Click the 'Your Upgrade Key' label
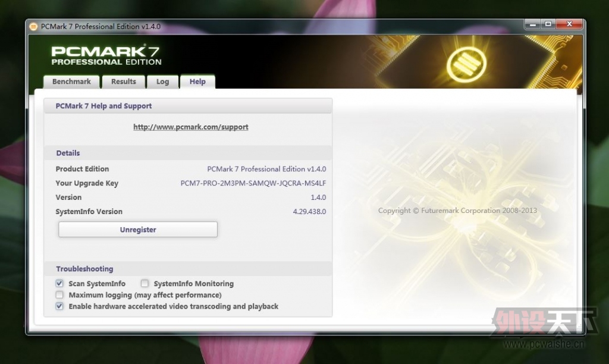This screenshot has width=609, height=364. 87,183
